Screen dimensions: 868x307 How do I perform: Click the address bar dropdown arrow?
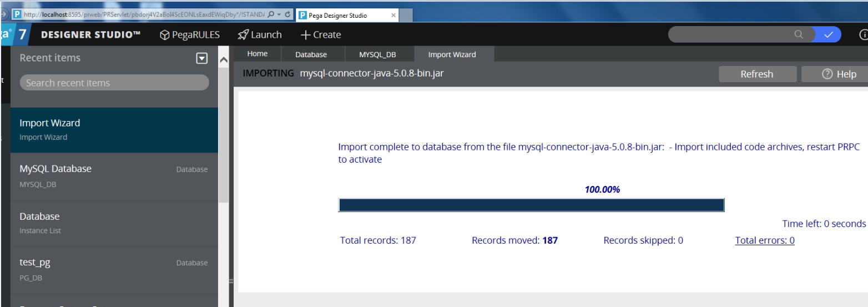pyautogui.click(x=279, y=14)
